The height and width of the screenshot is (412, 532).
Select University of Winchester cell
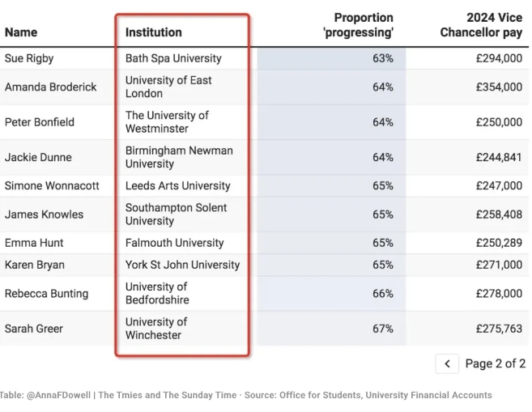point(156,329)
